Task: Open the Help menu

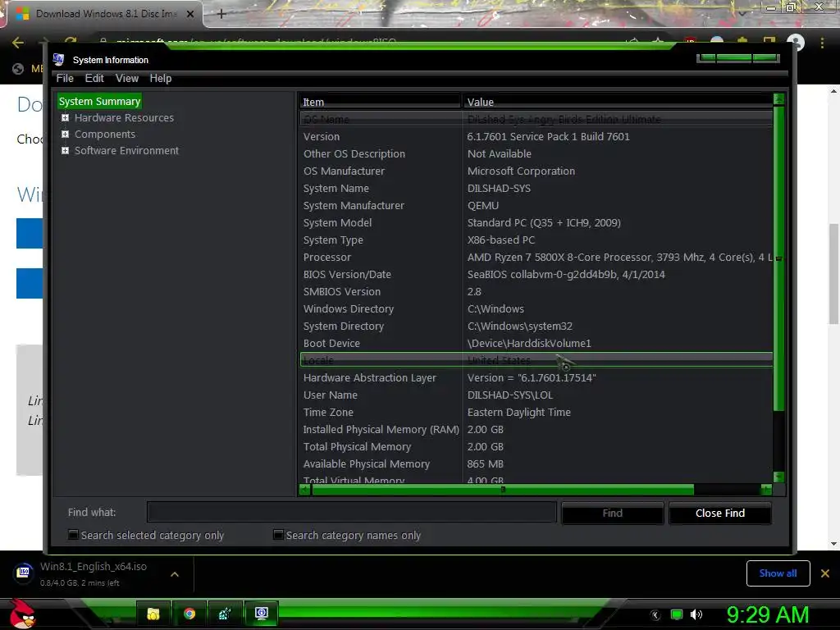Action: [x=160, y=78]
